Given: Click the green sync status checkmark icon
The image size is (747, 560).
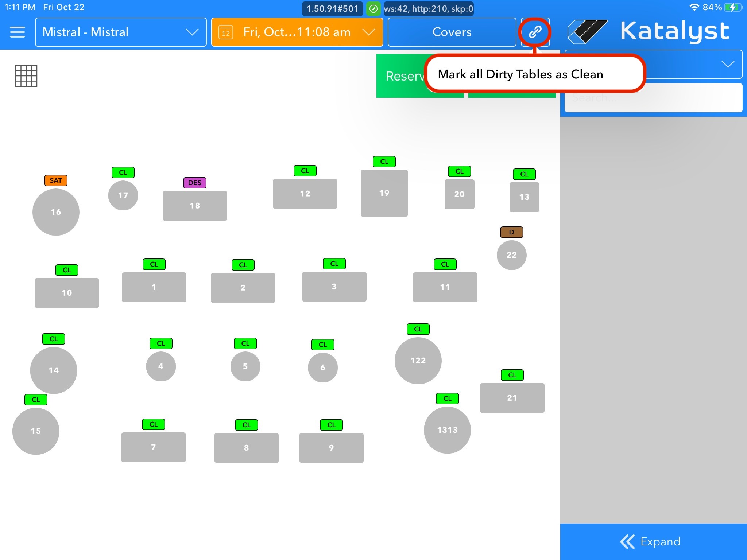Looking at the screenshot, I should pos(373,9).
